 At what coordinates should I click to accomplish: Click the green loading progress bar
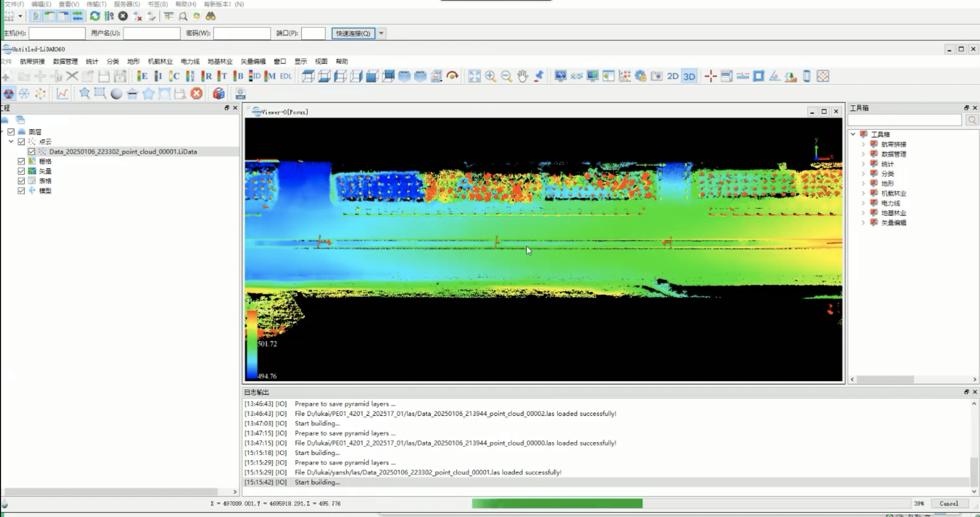pos(557,503)
